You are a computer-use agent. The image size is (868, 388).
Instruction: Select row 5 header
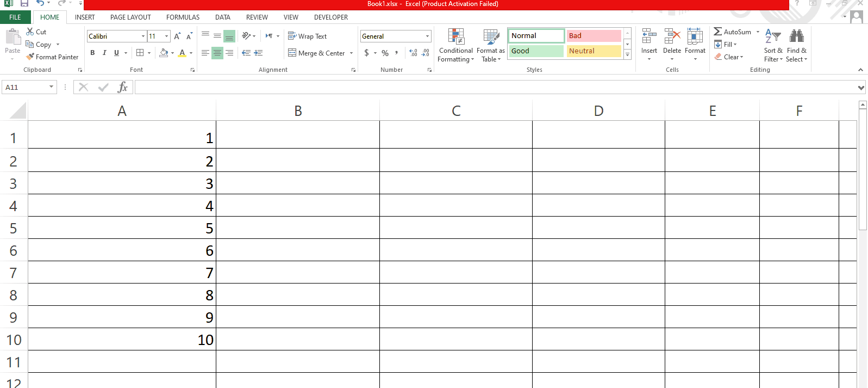(x=14, y=228)
